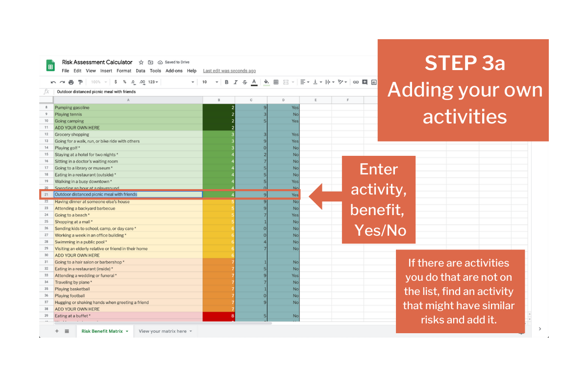The height and width of the screenshot is (392, 588).
Task: Toggle Bold formatting
Action: pyautogui.click(x=226, y=82)
